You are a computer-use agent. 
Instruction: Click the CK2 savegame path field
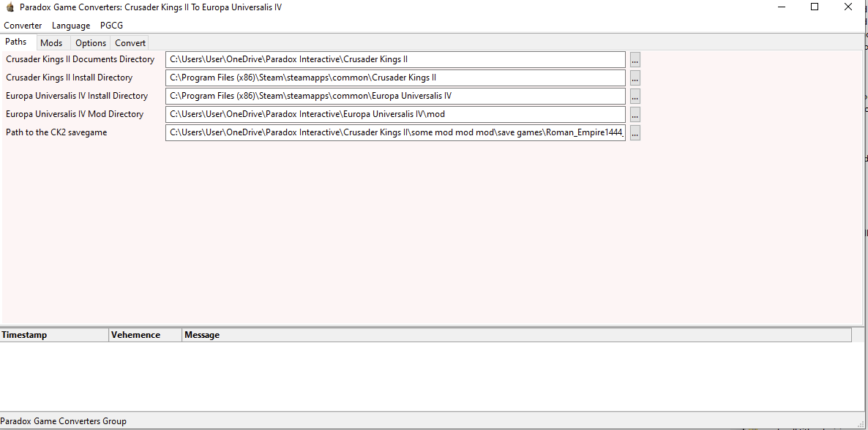click(x=395, y=132)
